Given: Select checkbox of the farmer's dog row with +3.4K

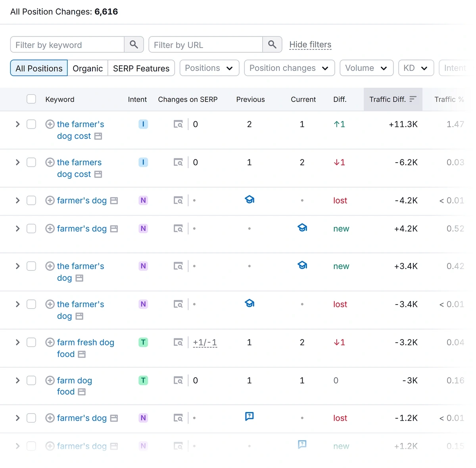Looking at the screenshot, I should pyautogui.click(x=31, y=266).
